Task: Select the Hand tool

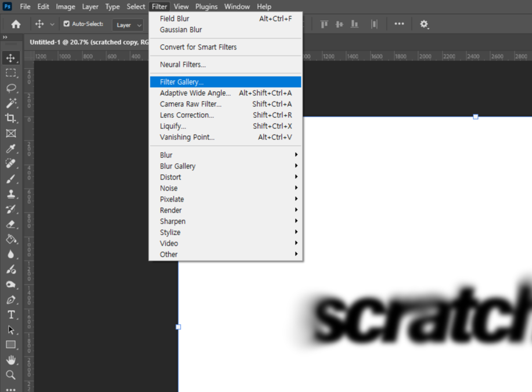Action: click(11, 359)
